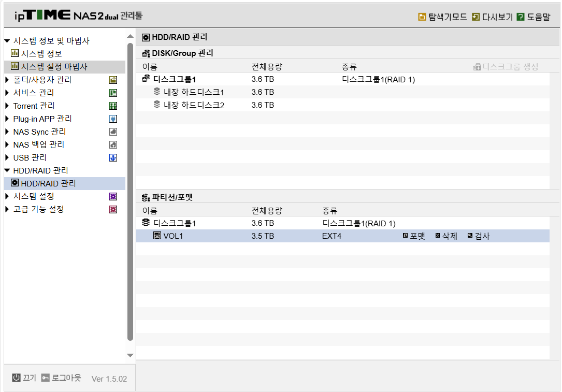Screen dimensions: 562x392
Task: Click the 고급 기능 설정 red gear icon
Action: pyautogui.click(x=113, y=209)
